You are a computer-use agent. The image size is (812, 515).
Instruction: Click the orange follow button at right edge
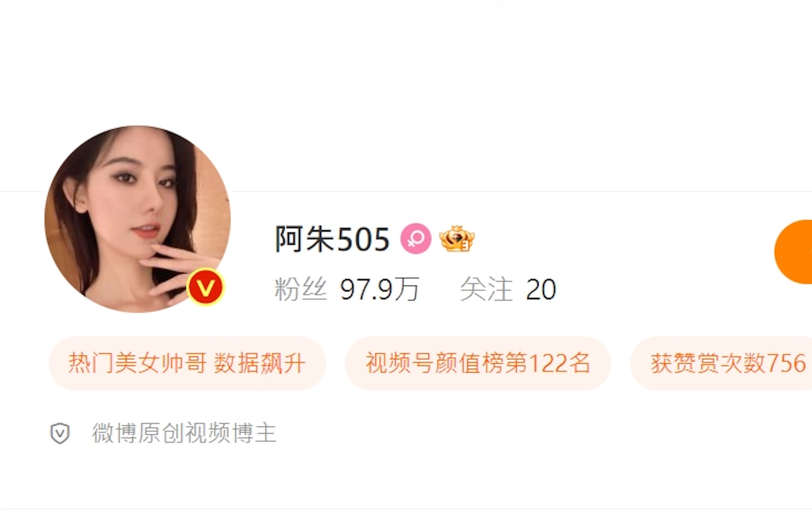[793, 252]
